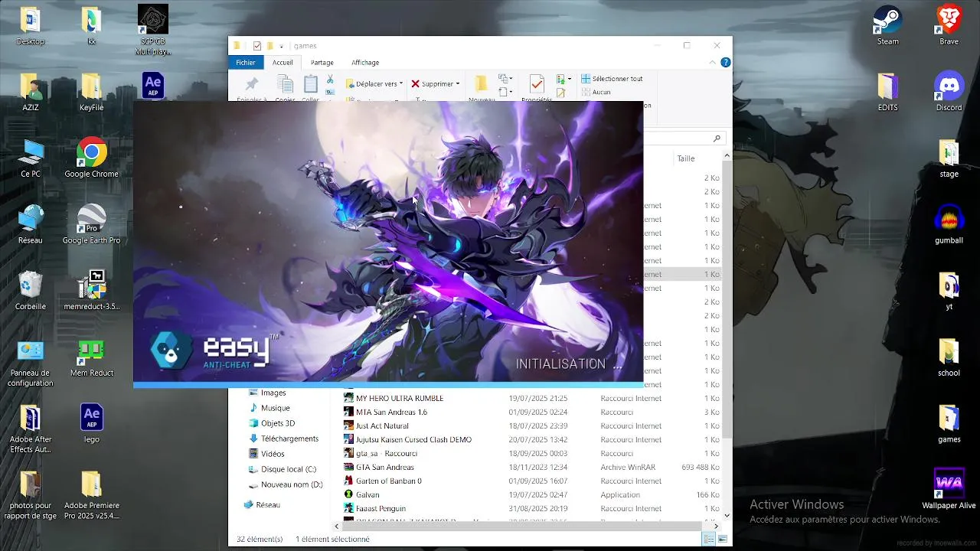Click the scissors Cut icon in Explorer ribbon
Image resolution: width=980 pixels, height=551 pixels.
pyautogui.click(x=330, y=79)
